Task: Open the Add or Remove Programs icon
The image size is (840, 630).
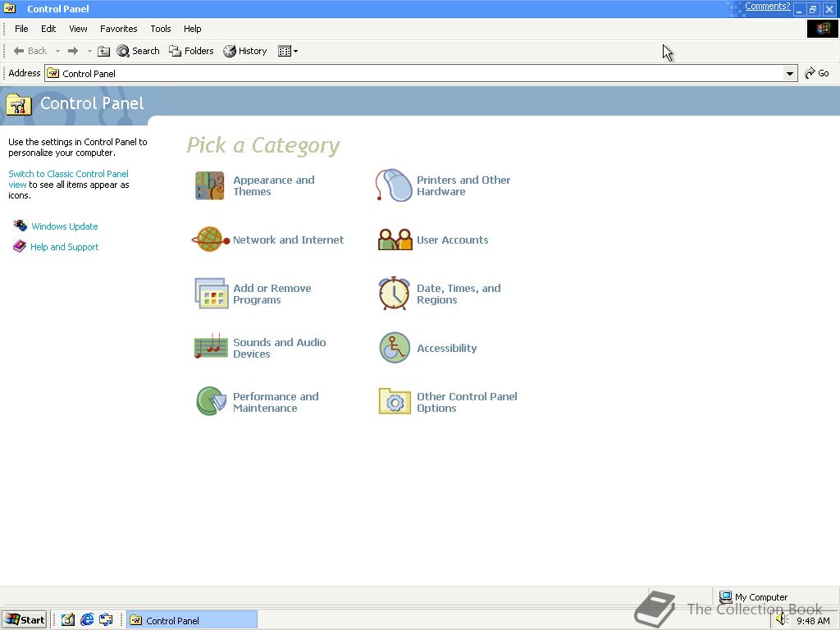Action: point(211,293)
